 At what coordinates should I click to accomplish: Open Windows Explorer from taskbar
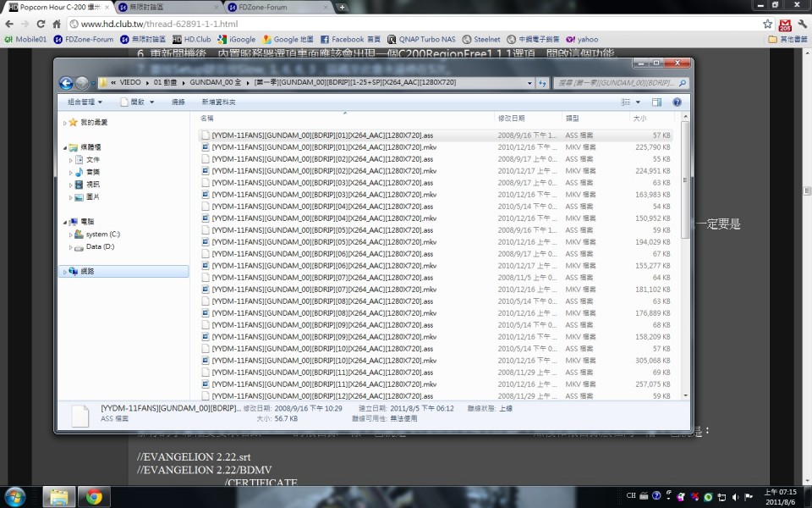click(x=58, y=497)
